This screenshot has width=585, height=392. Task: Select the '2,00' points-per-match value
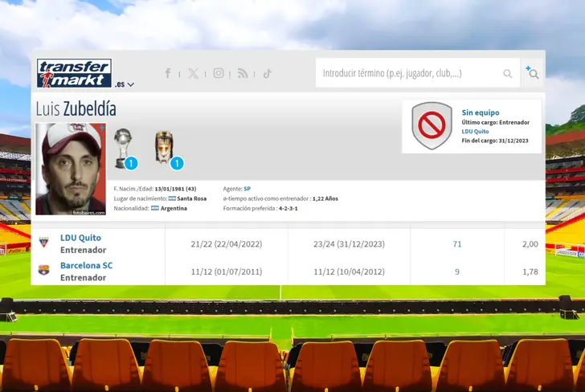530,244
